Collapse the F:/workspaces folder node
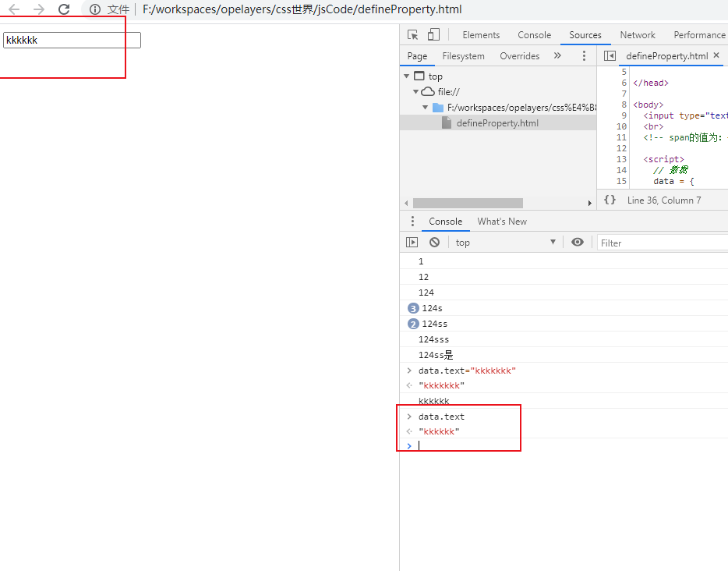728x571 pixels. [426, 108]
